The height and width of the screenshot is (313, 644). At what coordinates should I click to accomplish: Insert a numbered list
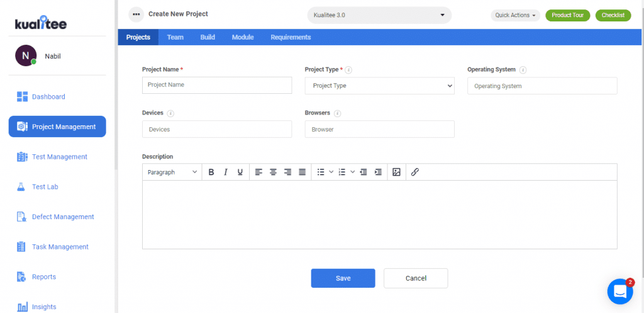[342, 173]
